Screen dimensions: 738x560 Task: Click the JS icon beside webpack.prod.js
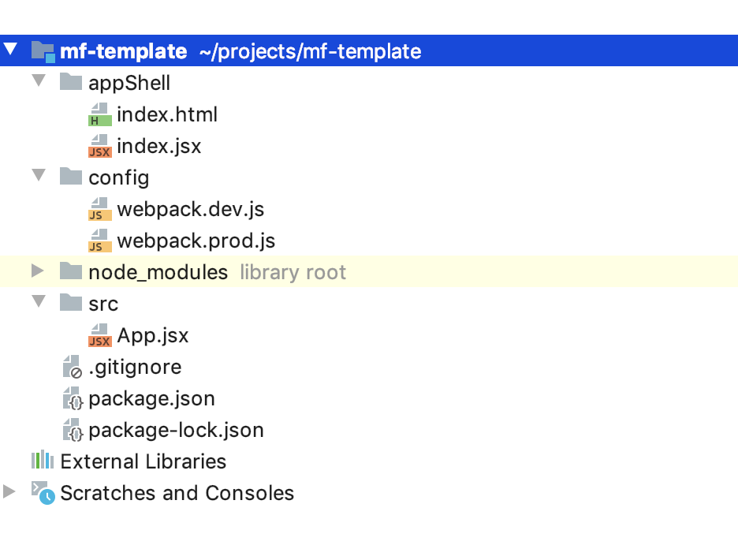99,241
